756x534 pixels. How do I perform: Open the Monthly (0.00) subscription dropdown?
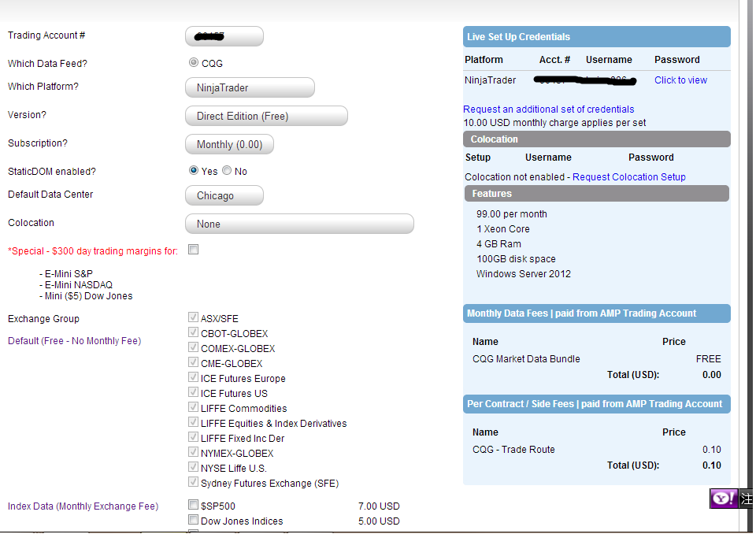(x=229, y=144)
